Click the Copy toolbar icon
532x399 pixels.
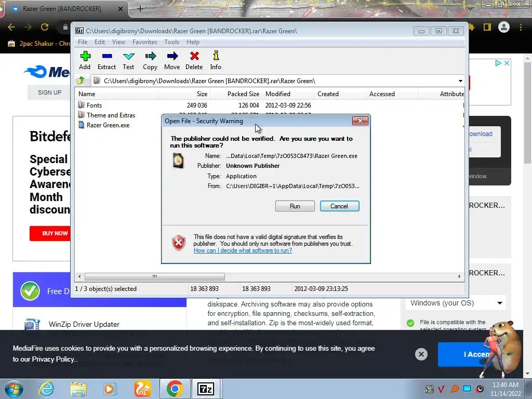[150, 60]
